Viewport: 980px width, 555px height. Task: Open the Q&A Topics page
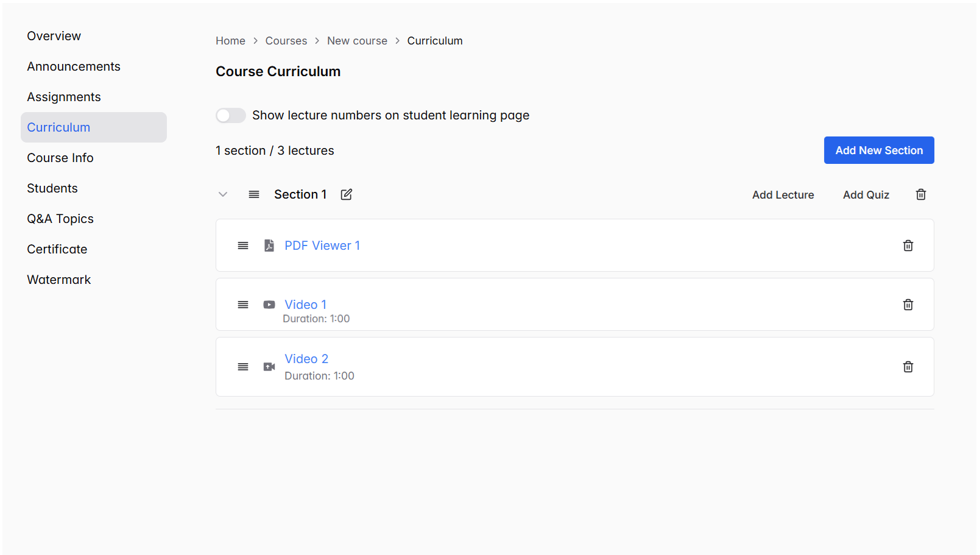(x=60, y=218)
